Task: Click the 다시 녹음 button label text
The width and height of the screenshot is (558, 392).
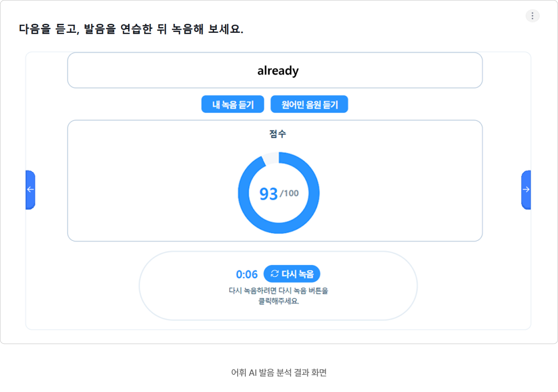Action: point(297,274)
